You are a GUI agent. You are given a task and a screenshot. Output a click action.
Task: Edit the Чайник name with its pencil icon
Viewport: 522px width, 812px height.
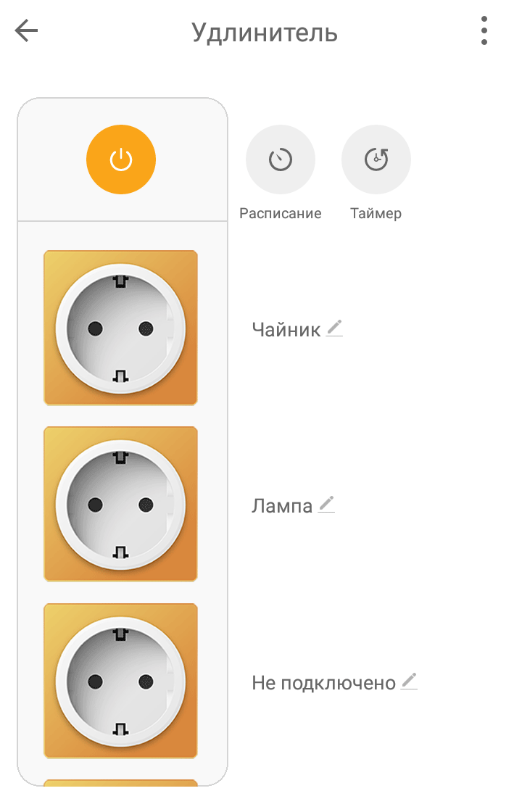pyautogui.click(x=334, y=328)
